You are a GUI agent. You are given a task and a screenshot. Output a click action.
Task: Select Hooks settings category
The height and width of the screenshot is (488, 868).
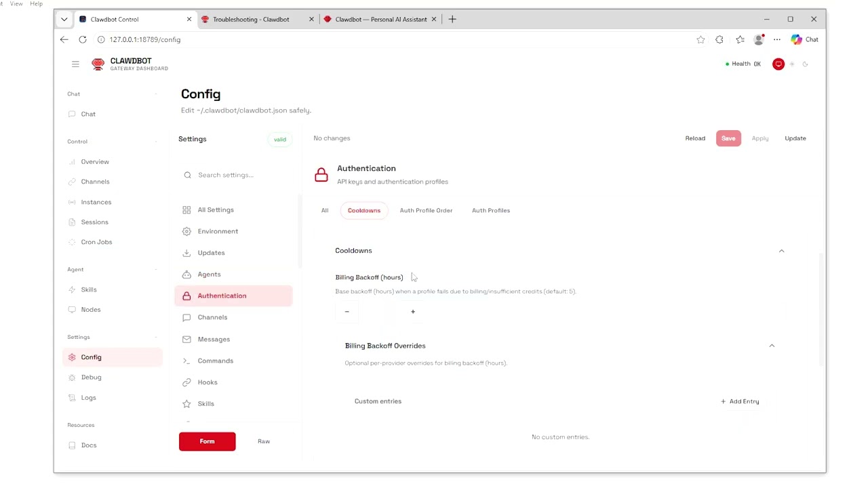[x=233, y=382]
